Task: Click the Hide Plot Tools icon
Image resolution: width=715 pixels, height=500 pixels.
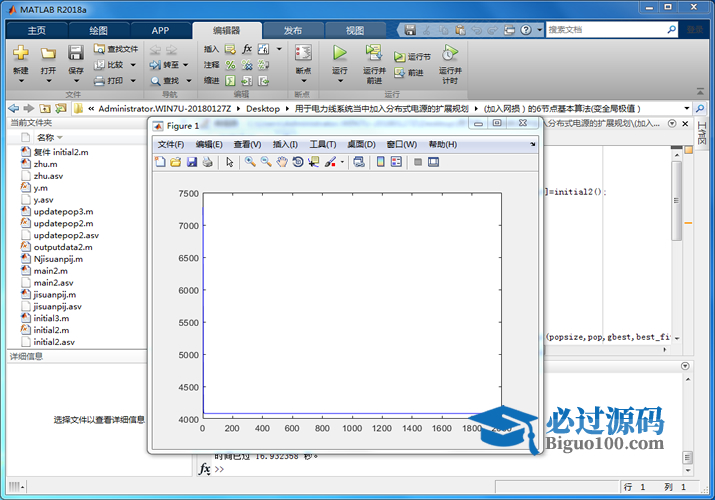Action: [x=418, y=162]
